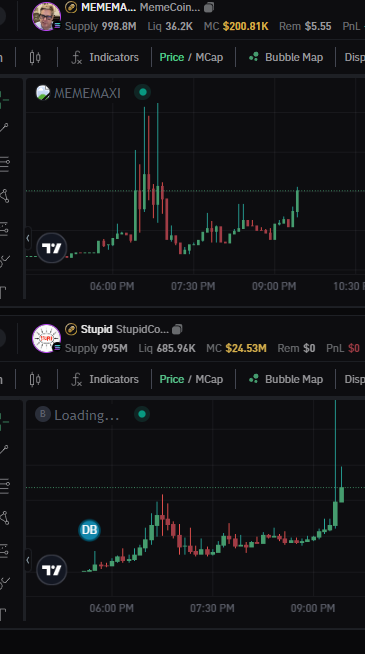Image resolution: width=365 pixels, height=654 pixels.
Task: Click the 09:00 PM label on Stupid time axis
Action: tap(313, 609)
